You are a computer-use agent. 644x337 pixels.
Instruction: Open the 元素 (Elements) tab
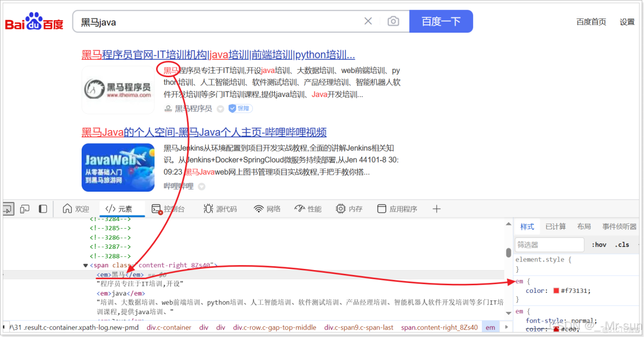[x=121, y=209]
